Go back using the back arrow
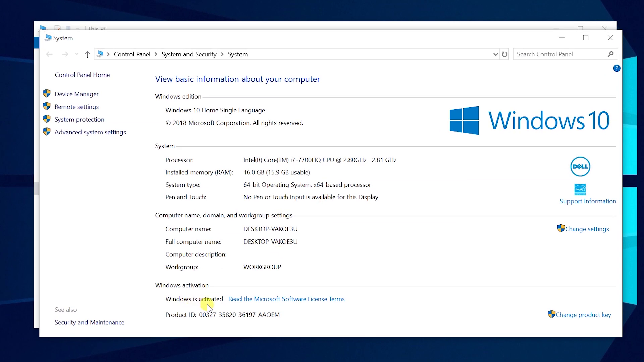Screen dimensions: 644x362 point(49,54)
